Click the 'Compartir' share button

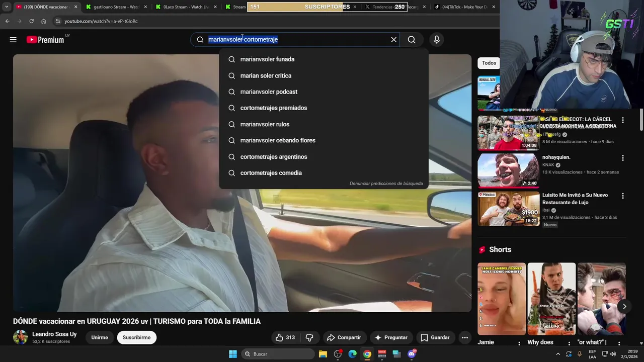(x=344, y=337)
